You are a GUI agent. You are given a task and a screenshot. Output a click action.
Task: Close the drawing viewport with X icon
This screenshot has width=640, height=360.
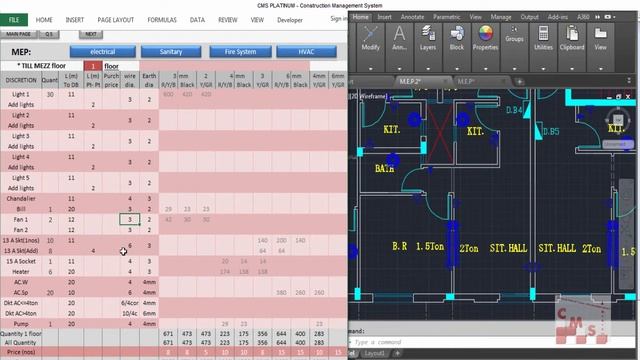click(x=628, y=97)
